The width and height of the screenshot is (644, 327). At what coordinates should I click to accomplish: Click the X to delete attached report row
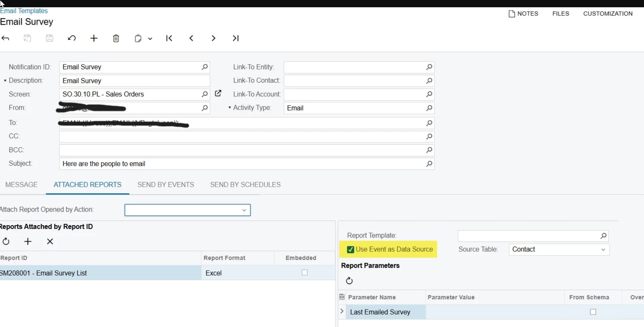point(50,242)
